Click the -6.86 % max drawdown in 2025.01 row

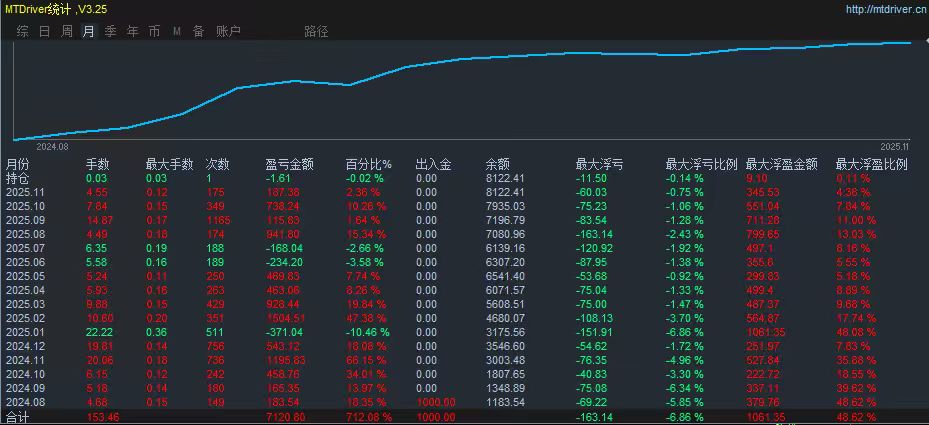pos(685,332)
